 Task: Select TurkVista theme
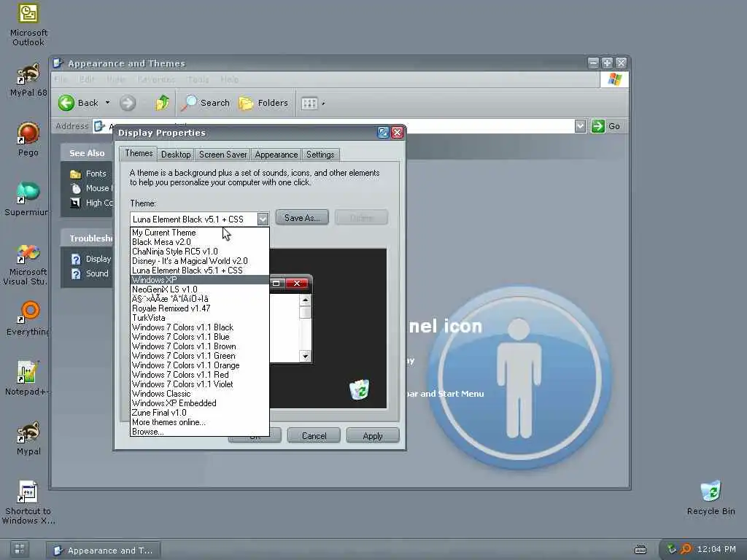click(200, 318)
